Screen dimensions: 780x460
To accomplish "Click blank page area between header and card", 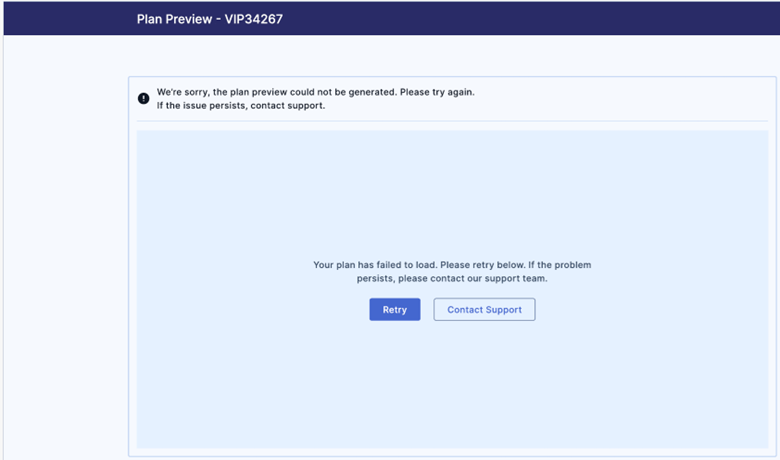I will (x=400, y=56).
